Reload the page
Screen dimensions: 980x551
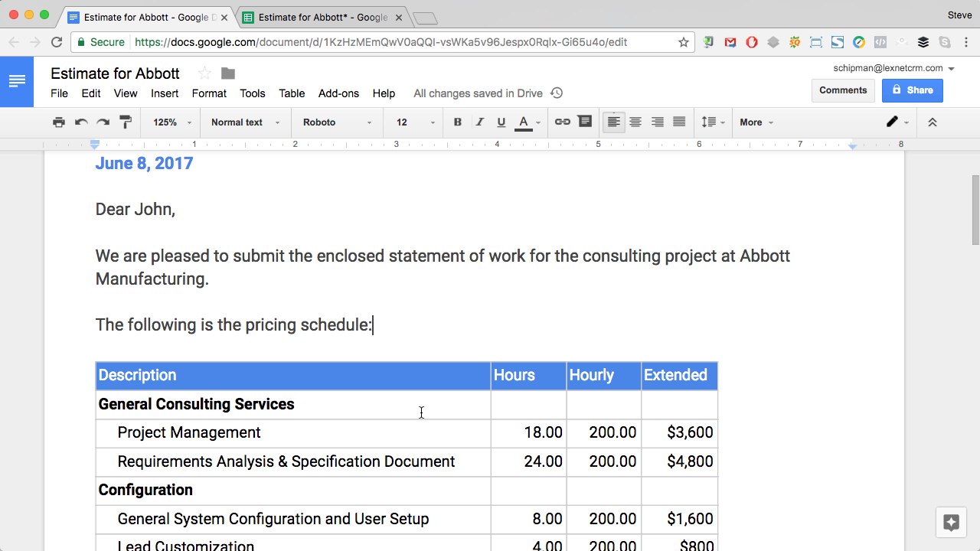[57, 42]
